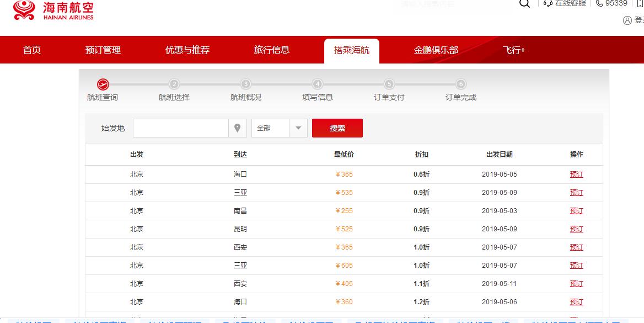Go to 首页 home tab
The height and width of the screenshot is (323, 644).
(32, 50)
